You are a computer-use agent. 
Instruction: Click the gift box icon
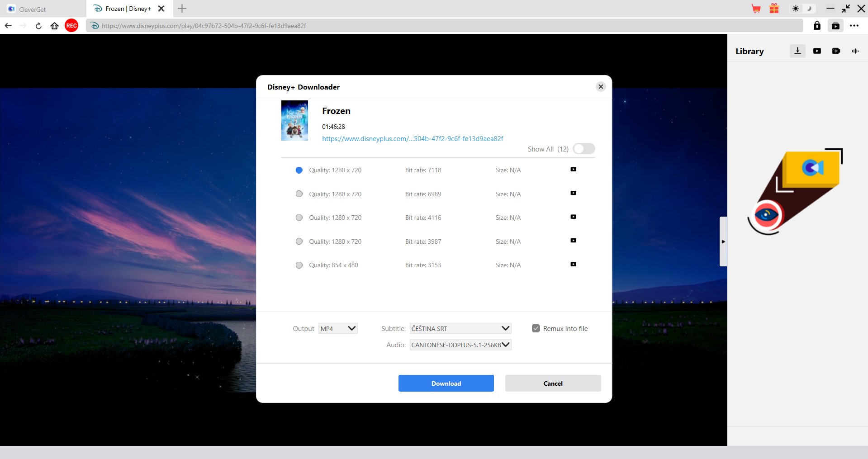coord(774,9)
